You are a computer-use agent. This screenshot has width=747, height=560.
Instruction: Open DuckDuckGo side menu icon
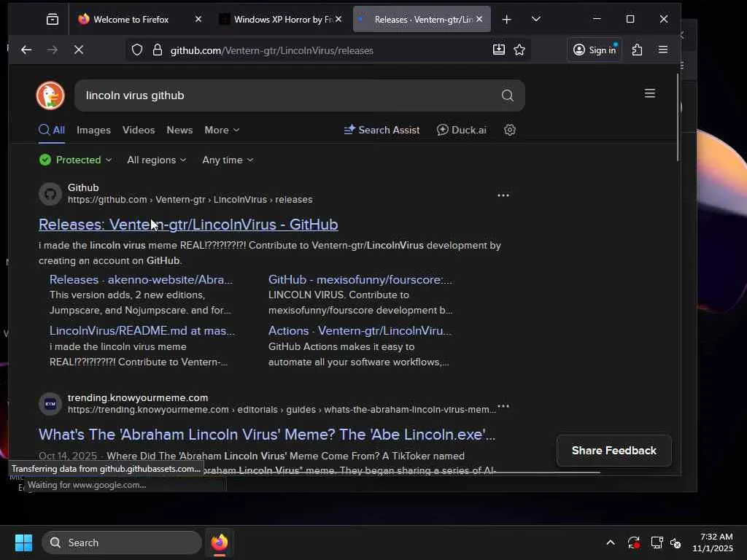pyautogui.click(x=650, y=93)
